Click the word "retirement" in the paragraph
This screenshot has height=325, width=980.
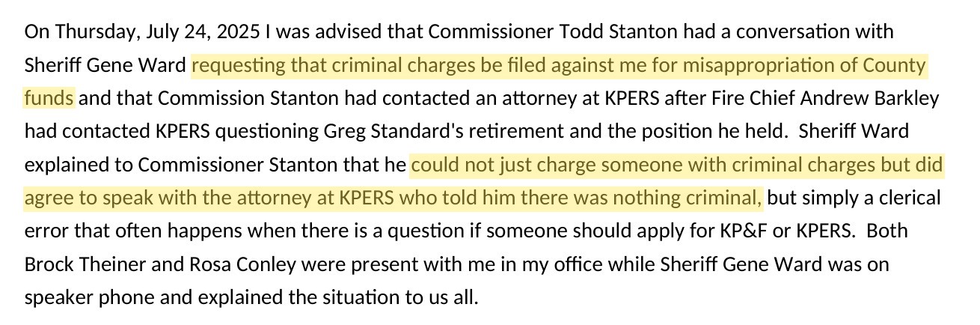477,132
